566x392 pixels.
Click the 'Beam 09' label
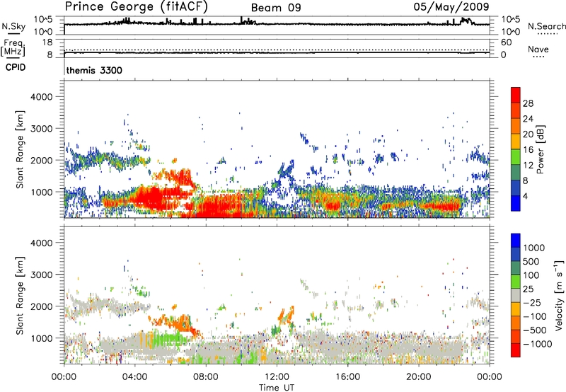coord(276,8)
